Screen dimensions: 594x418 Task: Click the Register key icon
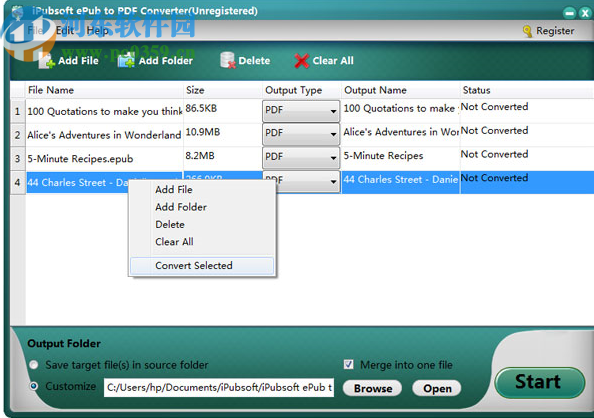tap(527, 31)
